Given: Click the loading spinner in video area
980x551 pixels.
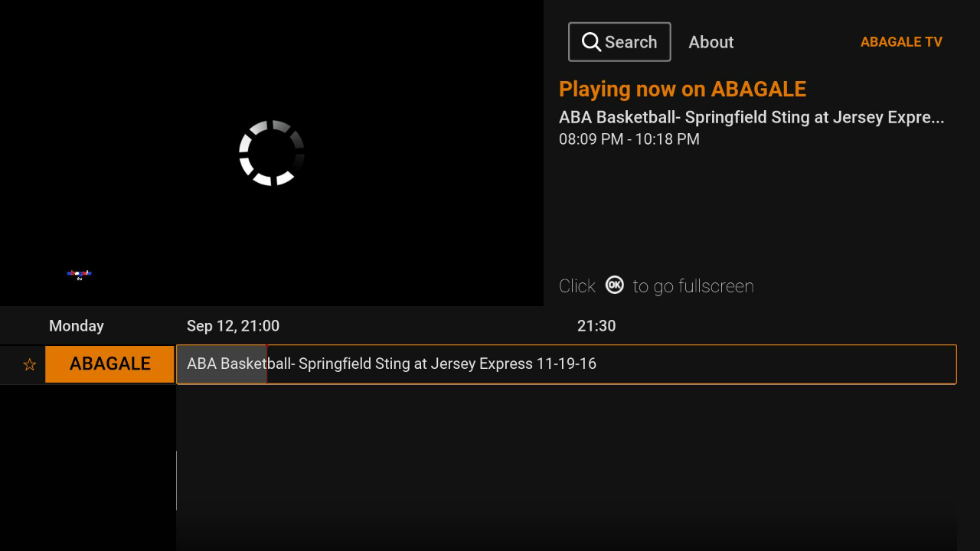Looking at the screenshot, I should 272,153.
